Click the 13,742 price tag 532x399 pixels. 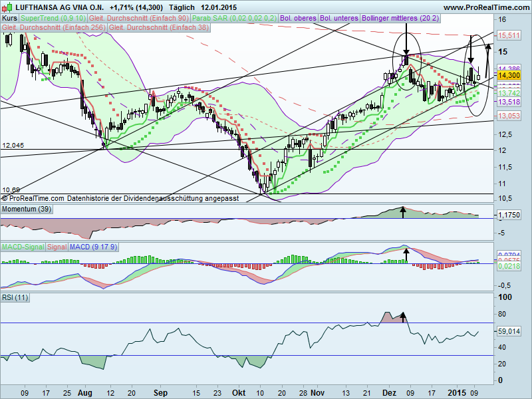pos(509,93)
